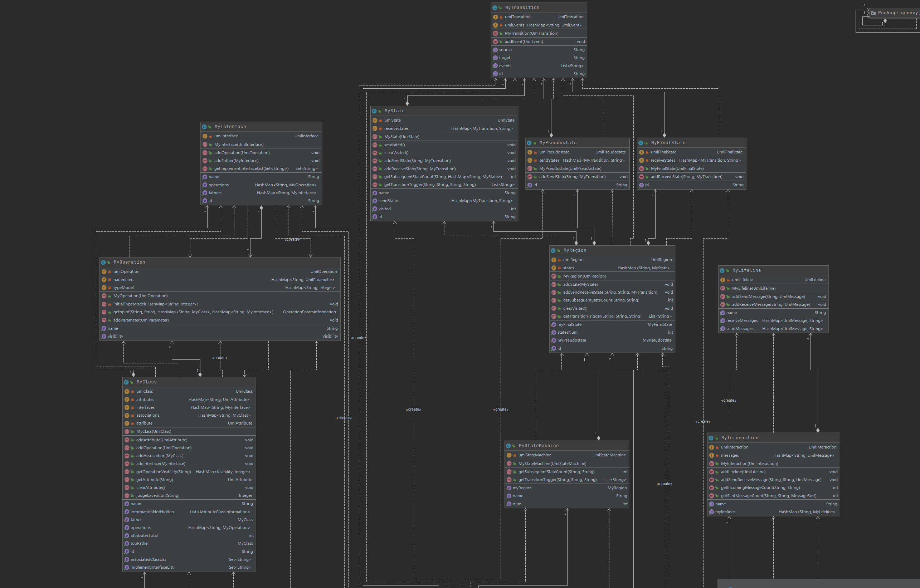The width and height of the screenshot is (920, 588).
Task: Click the method icon beside judgeException(String) in MyClass
Action: pyautogui.click(x=127, y=496)
